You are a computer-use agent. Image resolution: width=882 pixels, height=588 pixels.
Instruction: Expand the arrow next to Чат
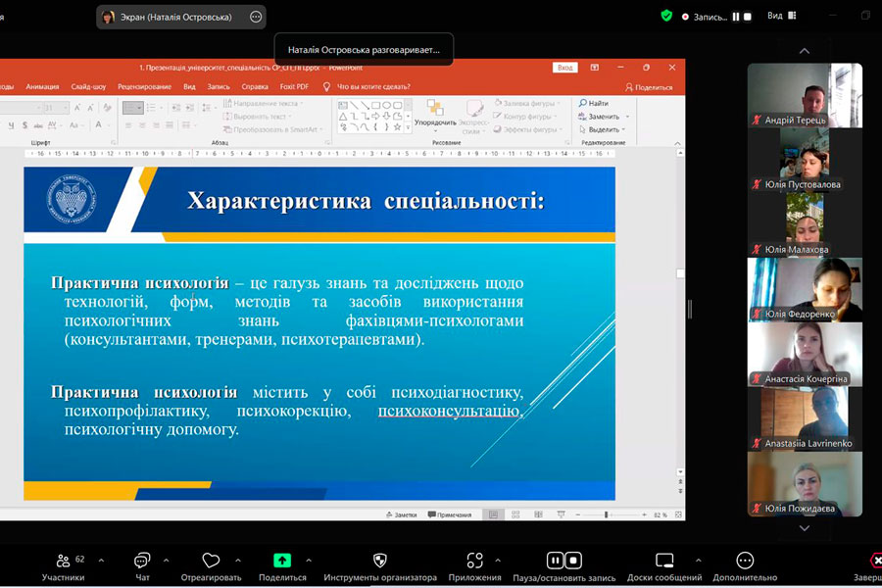click(x=166, y=561)
